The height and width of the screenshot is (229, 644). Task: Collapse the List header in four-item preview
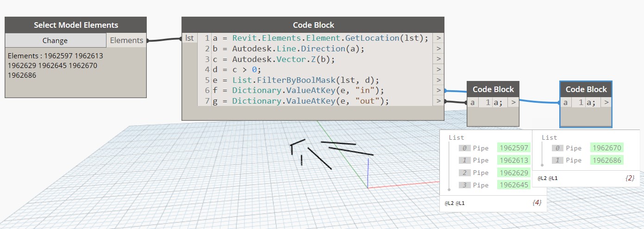[456, 137]
